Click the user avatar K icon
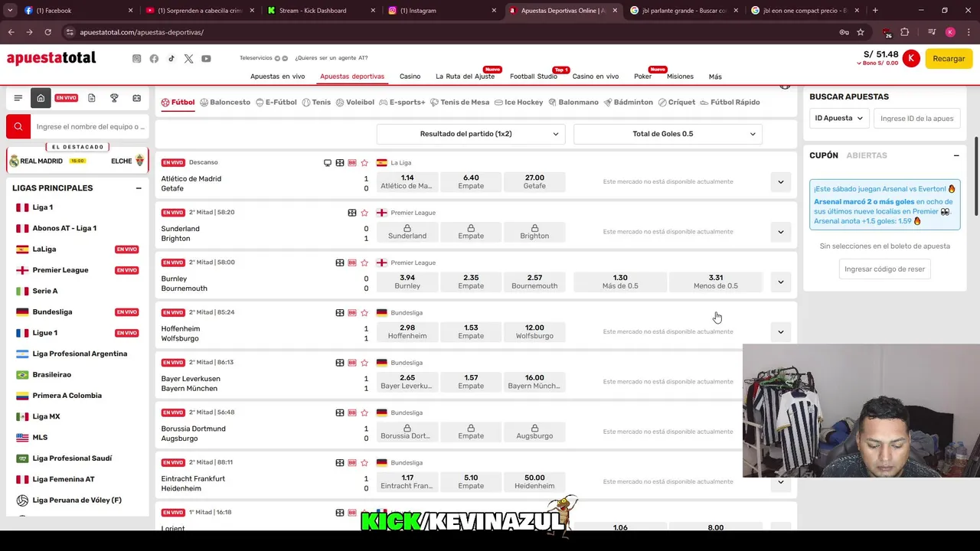Viewport: 980px width, 551px height. point(910,59)
